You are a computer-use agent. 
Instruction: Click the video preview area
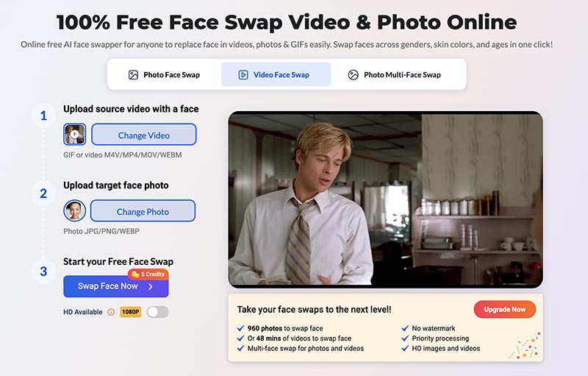(385, 199)
